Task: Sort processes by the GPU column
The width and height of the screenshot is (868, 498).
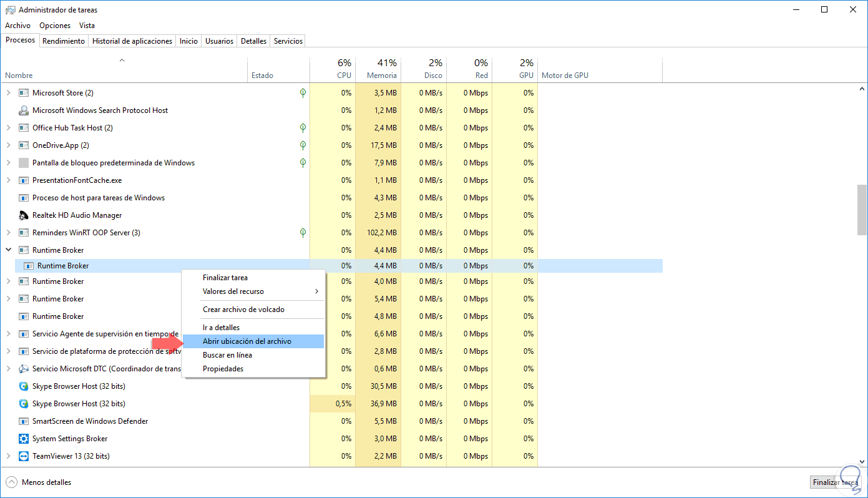Action: [x=515, y=70]
